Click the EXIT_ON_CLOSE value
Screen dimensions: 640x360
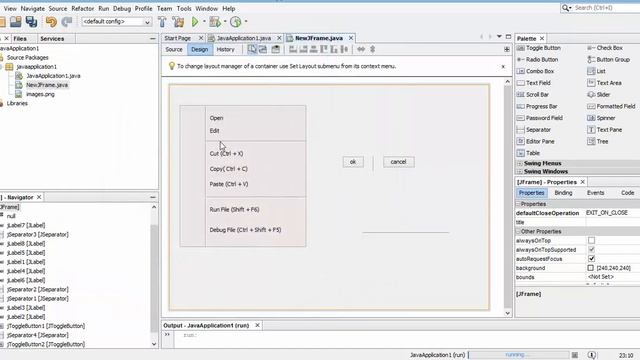click(x=607, y=213)
